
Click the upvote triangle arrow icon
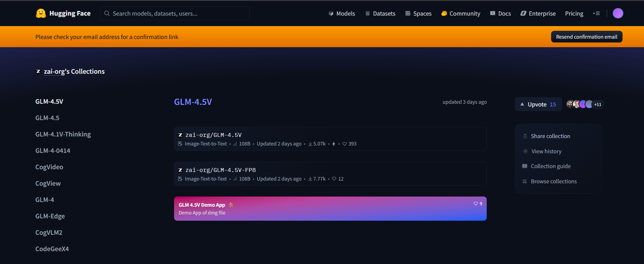click(522, 104)
